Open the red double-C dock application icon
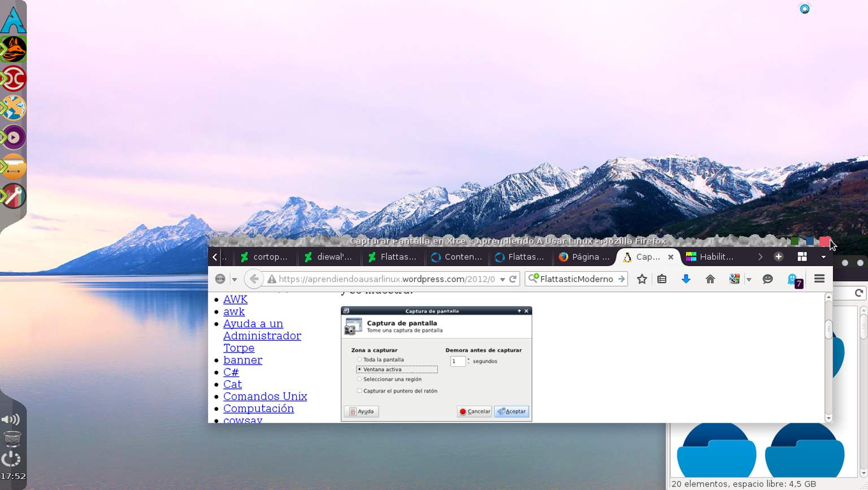The width and height of the screenshot is (868, 490). point(14,79)
